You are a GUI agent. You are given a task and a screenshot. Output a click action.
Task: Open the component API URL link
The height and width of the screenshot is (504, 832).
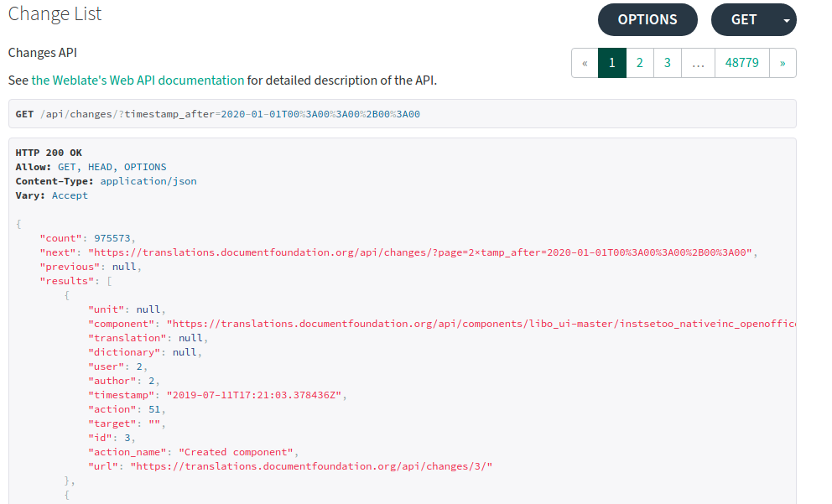481,324
